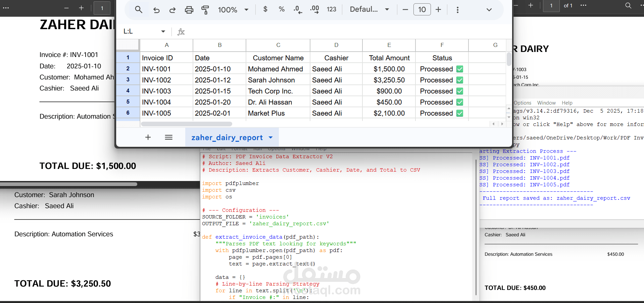Click the OUTPUT_FILE line in the code editor
This screenshot has height=303, width=644.
[x=265, y=224]
